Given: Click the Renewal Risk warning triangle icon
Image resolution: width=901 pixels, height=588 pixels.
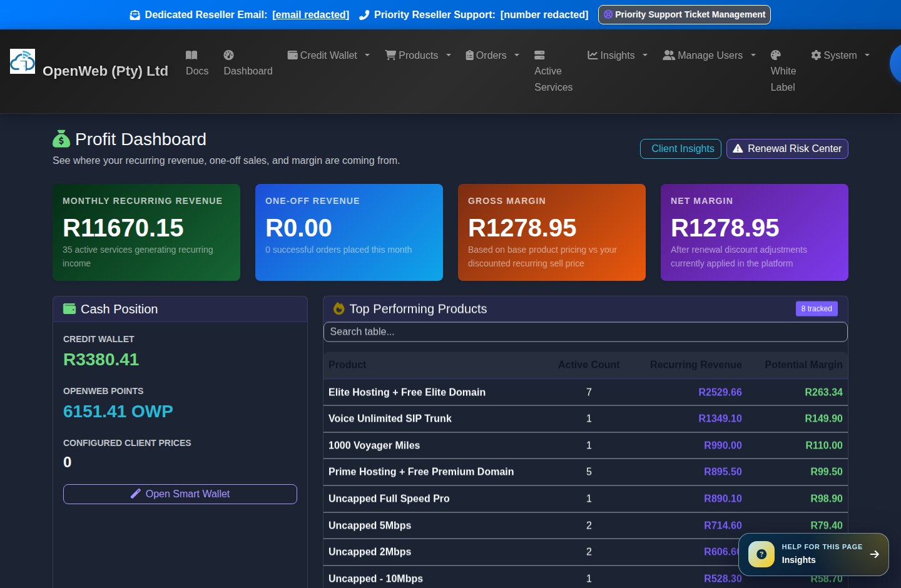Looking at the screenshot, I should coord(738,148).
